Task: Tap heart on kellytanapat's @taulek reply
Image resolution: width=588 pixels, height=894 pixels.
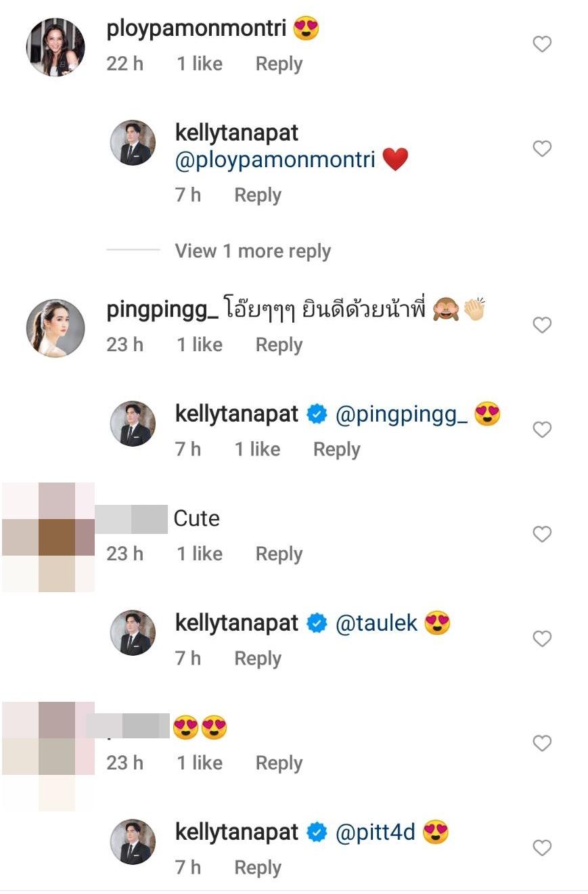Action: coord(542,639)
